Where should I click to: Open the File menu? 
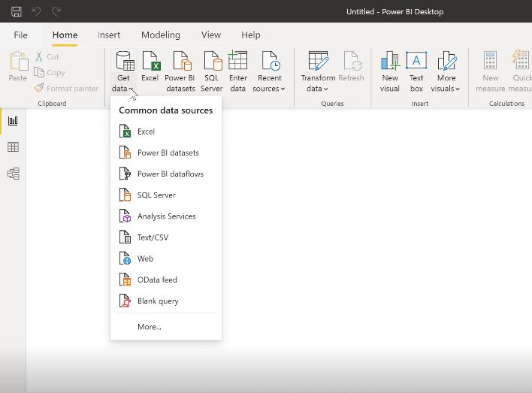(21, 35)
